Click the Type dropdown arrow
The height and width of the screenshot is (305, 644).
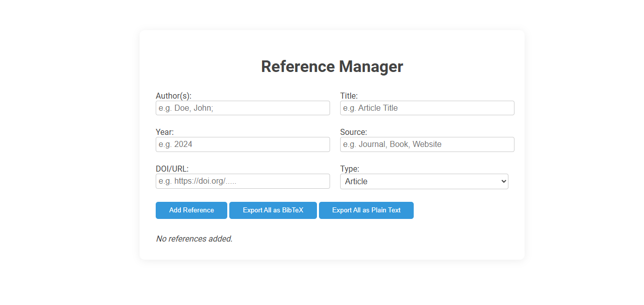502,181
